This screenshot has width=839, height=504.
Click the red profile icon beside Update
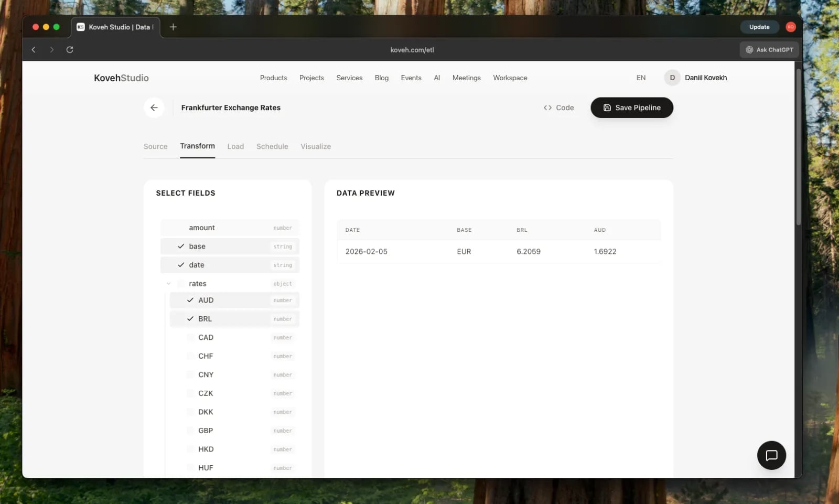click(790, 27)
